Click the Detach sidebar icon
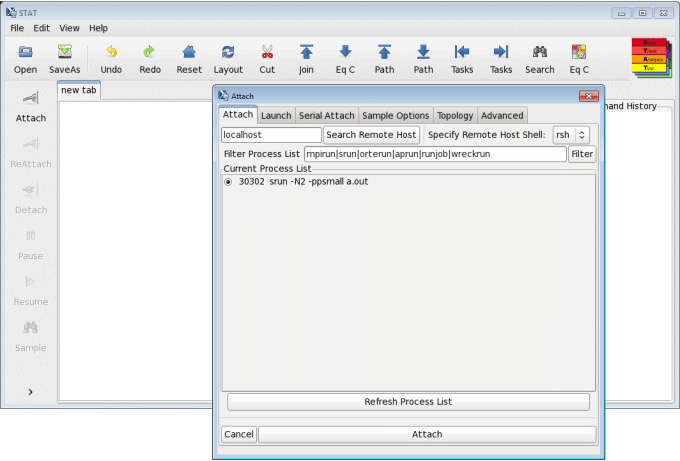Viewport: 680px width, 461px height. (x=31, y=190)
